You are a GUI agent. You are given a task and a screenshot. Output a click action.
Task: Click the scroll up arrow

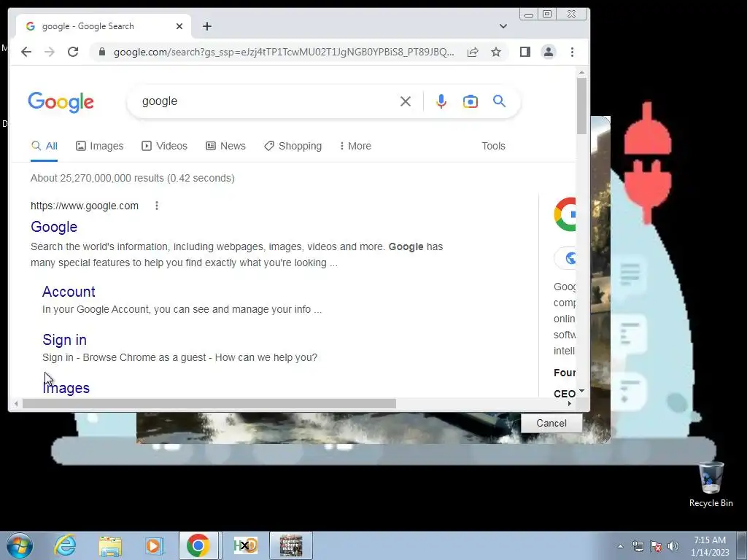581,73
